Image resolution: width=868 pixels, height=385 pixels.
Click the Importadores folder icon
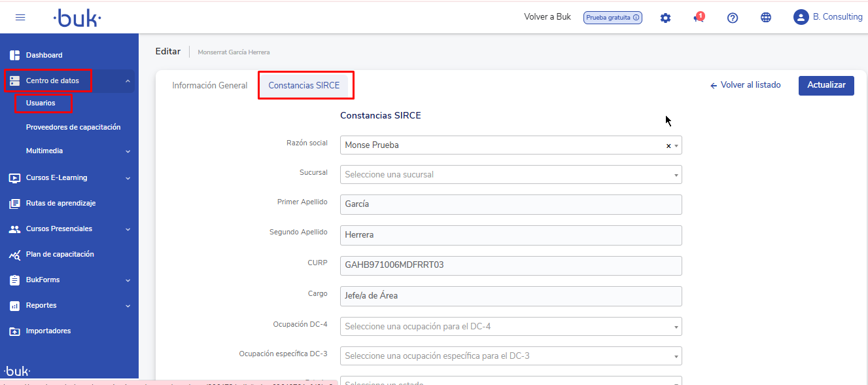14,331
